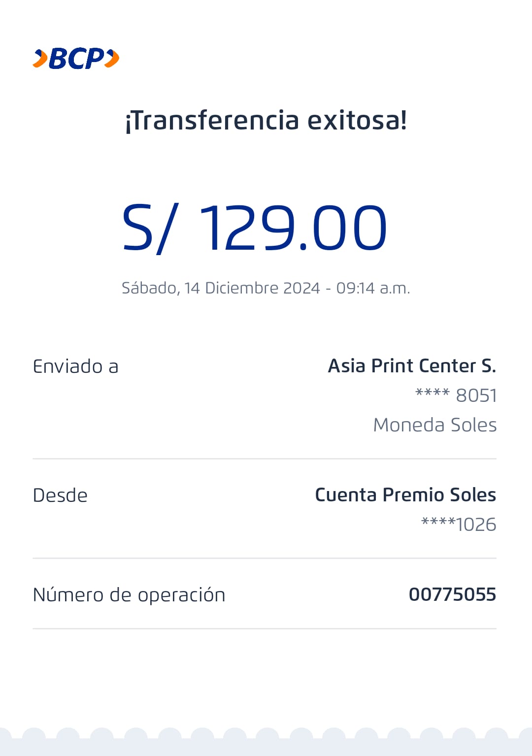This screenshot has width=532, height=756.
Task: Click the Desde label
Action: click(60, 495)
